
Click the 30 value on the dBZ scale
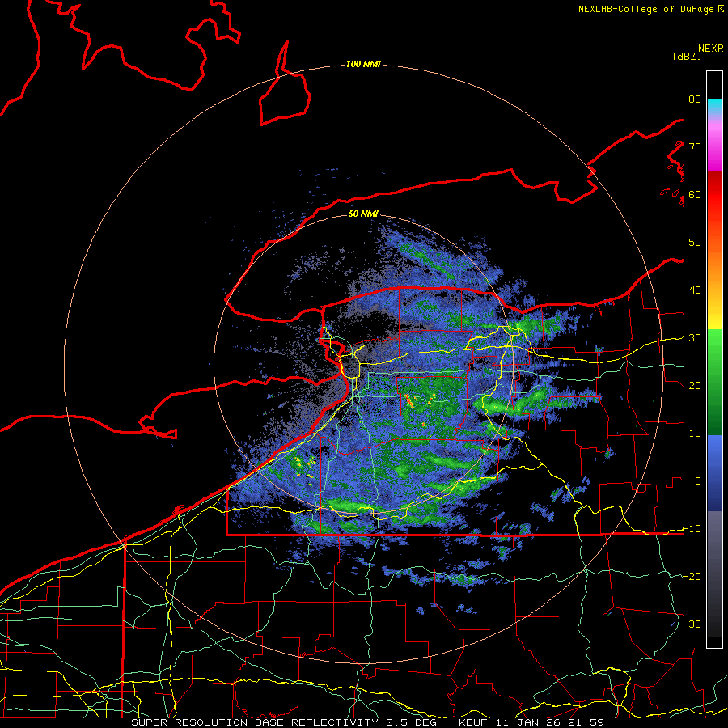coord(695,338)
